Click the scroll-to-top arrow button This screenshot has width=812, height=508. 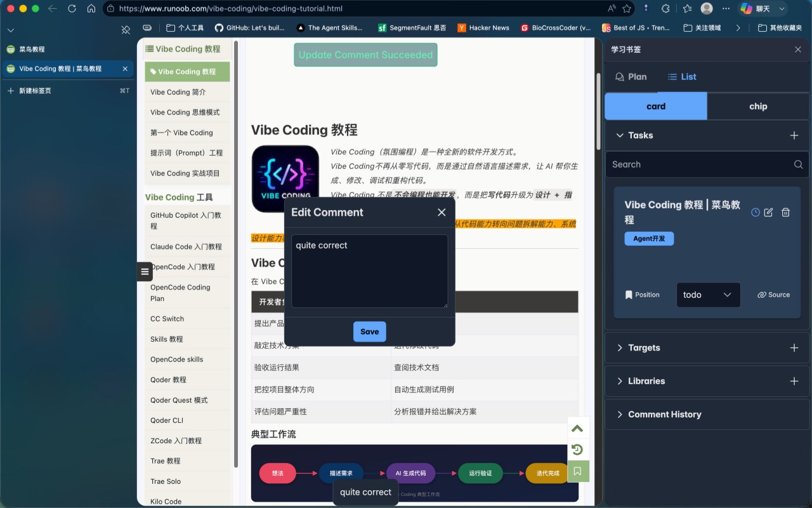577,428
